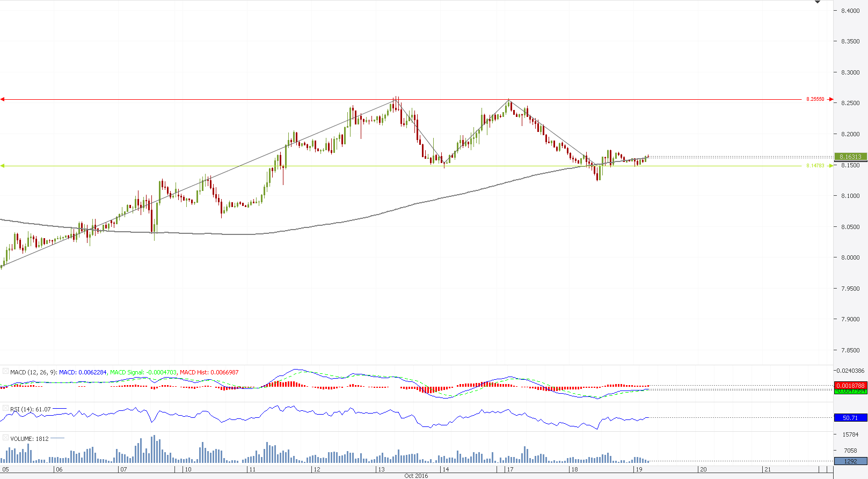Click date 10 on the time axis
The height and width of the screenshot is (479, 868).
tap(188, 469)
